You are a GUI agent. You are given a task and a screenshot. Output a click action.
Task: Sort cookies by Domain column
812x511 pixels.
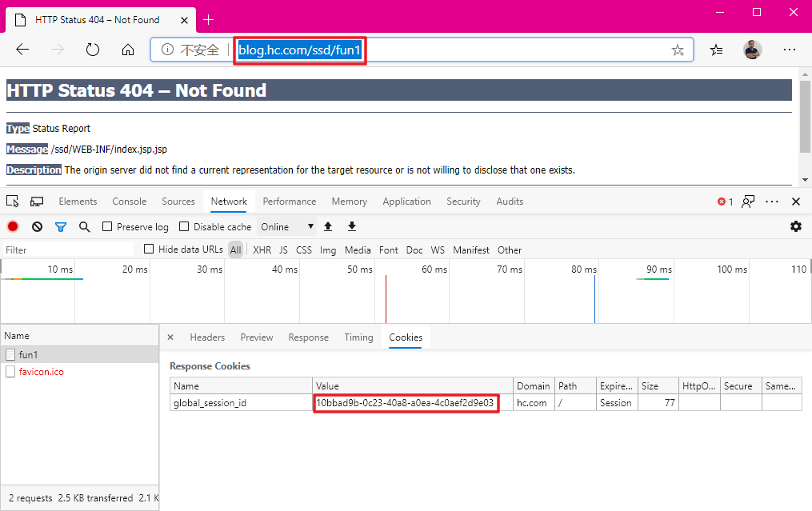534,385
